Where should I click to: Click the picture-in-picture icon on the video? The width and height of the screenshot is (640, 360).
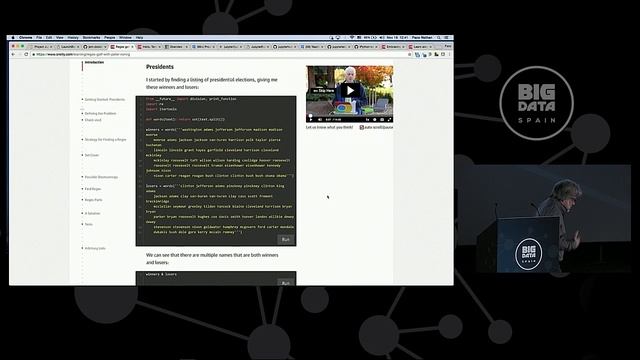tap(382, 120)
